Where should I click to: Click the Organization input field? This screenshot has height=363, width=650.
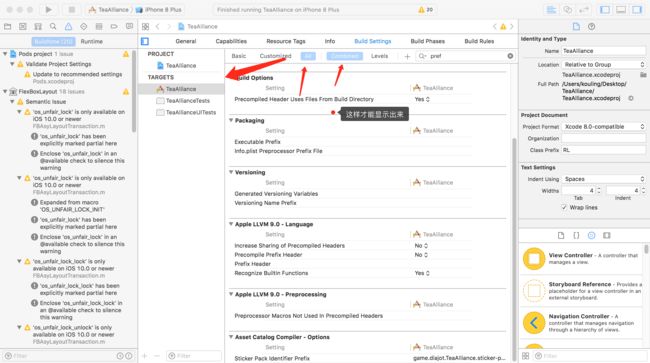[x=604, y=138]
